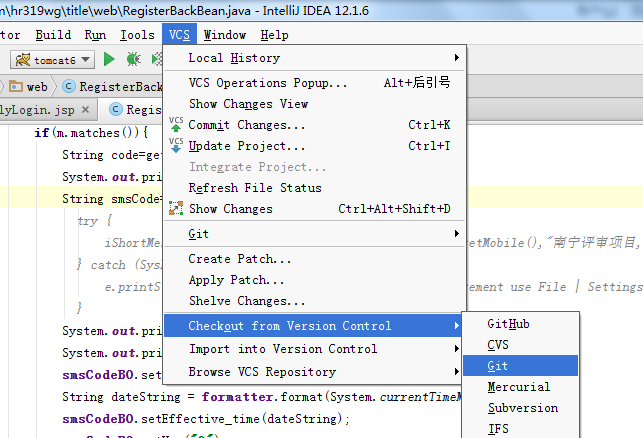Expand Import into Version Control submenu arrow
This screenshot has height=438, width=643.
(x=456, y=349)
